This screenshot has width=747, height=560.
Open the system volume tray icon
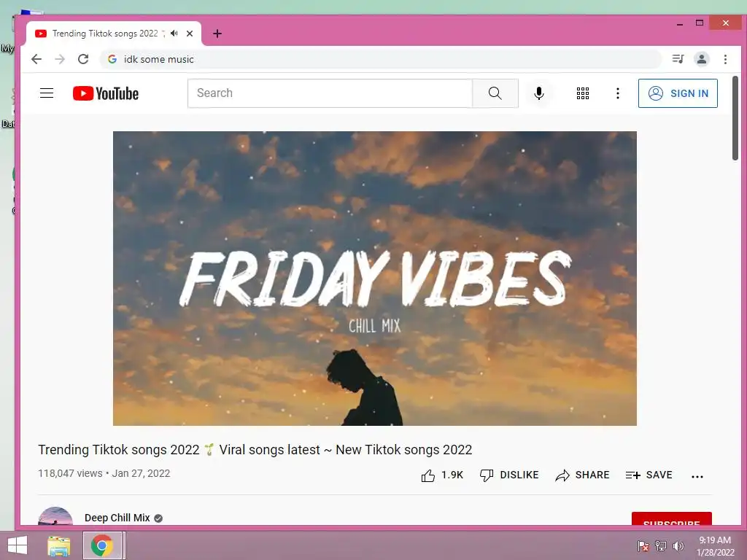click(678, 545)
